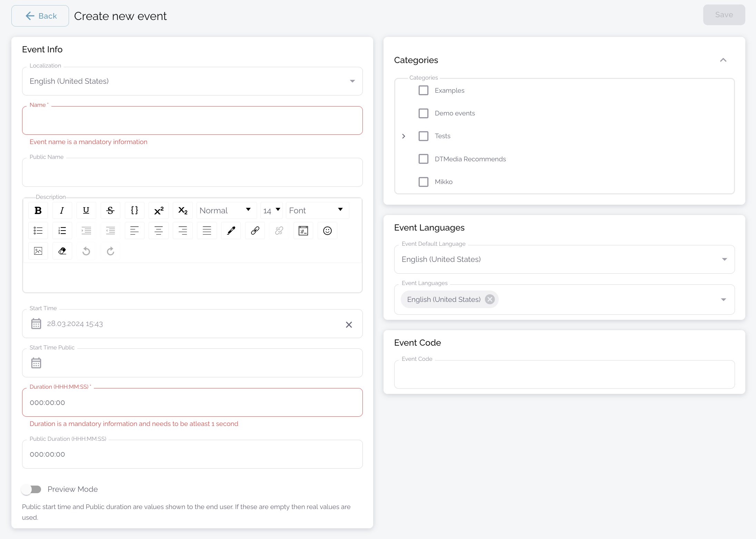Apply strikethrough text formatting

[x=110, y=210]
